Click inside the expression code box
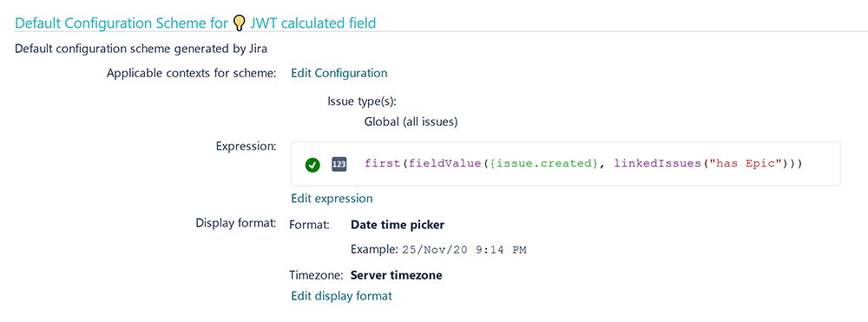 (566, 163)
